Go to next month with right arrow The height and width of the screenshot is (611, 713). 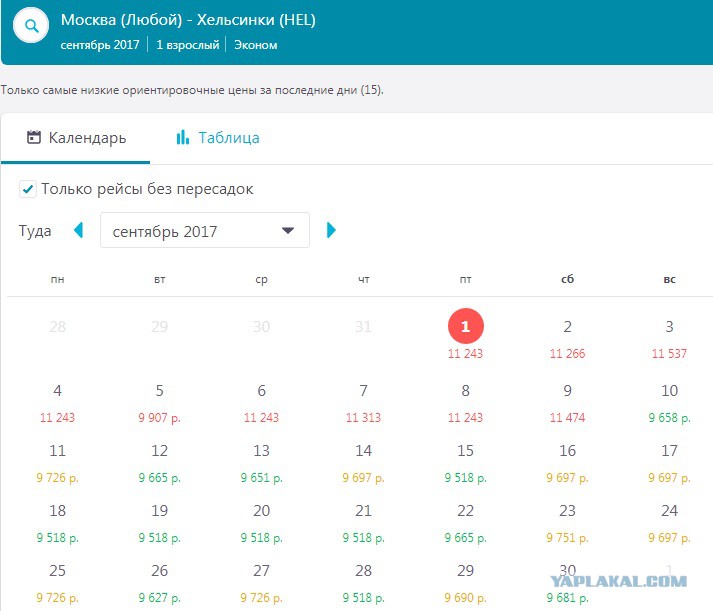tap(331, 230)
